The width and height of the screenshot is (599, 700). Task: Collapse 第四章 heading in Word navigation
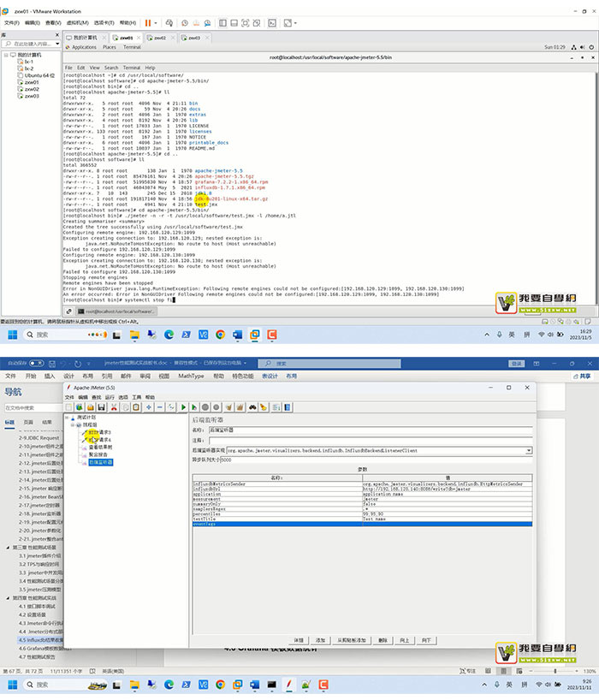click(x=8, y=598)
